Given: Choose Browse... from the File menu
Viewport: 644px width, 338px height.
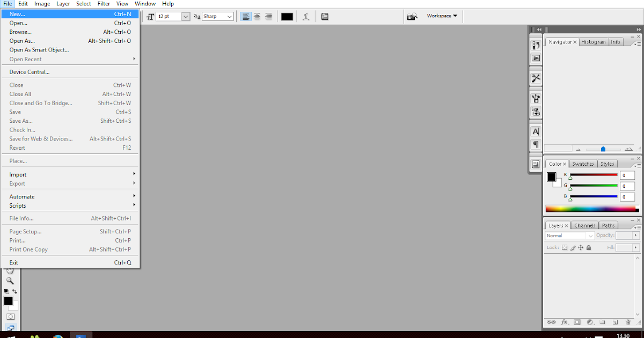Looking at the screenshot, I should point(70,32).
